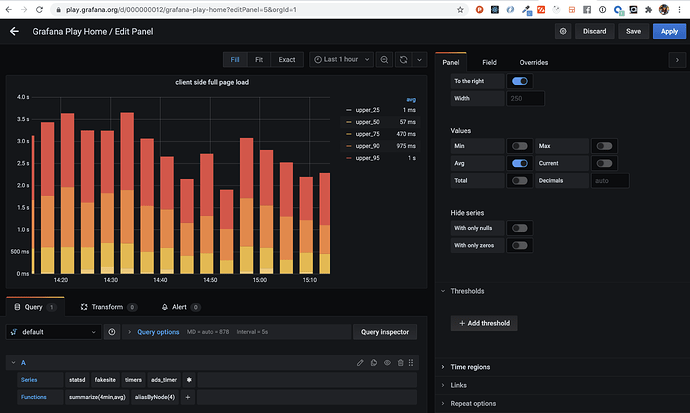Duplicate query A with copy icon

(x=374, y=363)
